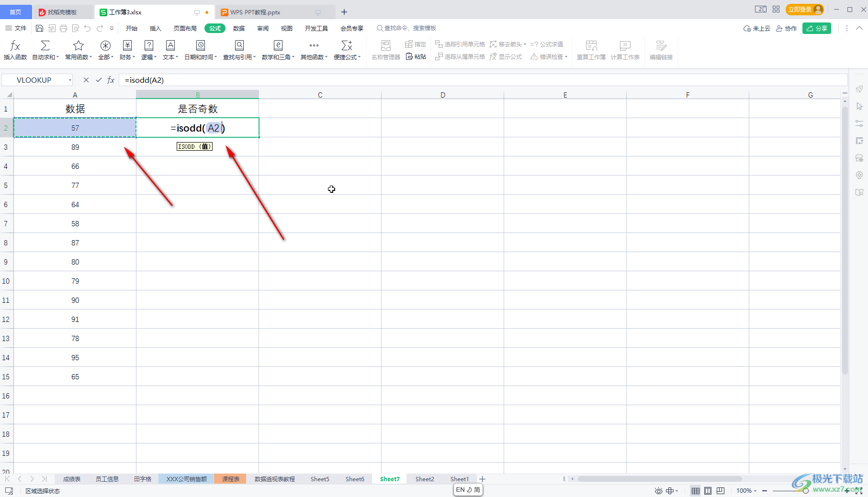Click the Recalculate Workbook icon
Screen dimensions: 868x497
point(591,46)
